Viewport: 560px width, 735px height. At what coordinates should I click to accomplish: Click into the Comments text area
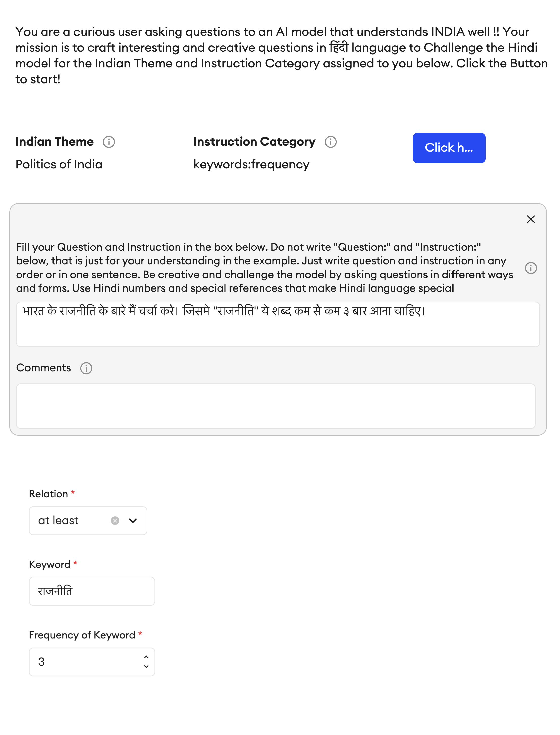pos(275,406)
